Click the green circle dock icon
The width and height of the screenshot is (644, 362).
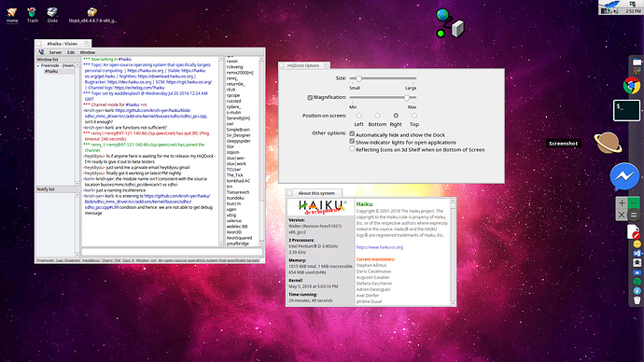[637, 281]
